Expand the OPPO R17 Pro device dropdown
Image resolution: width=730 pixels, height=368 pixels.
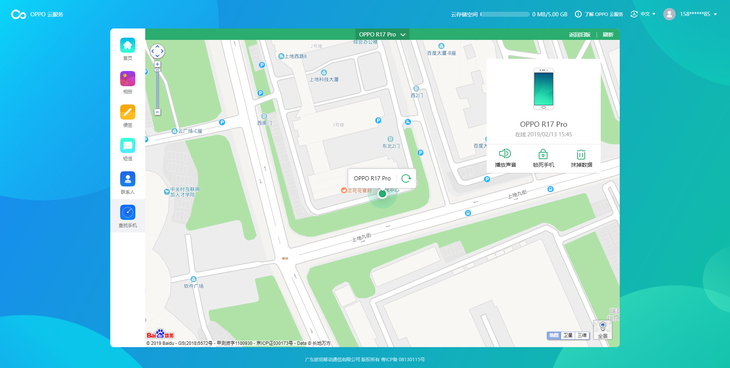point(382,34)
